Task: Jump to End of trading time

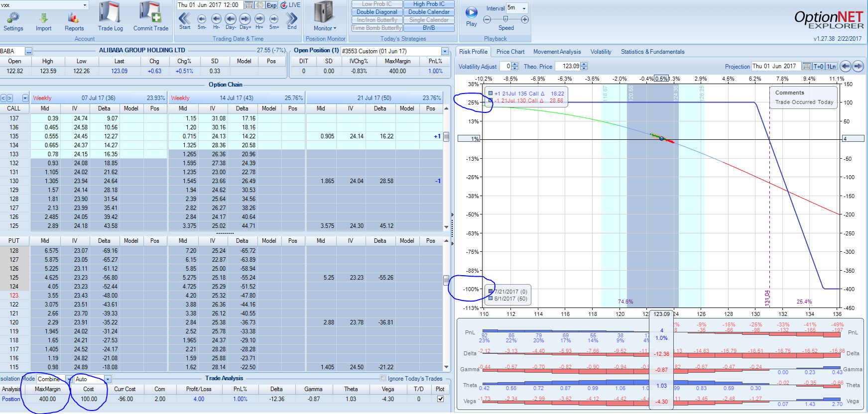Action: 292,18
